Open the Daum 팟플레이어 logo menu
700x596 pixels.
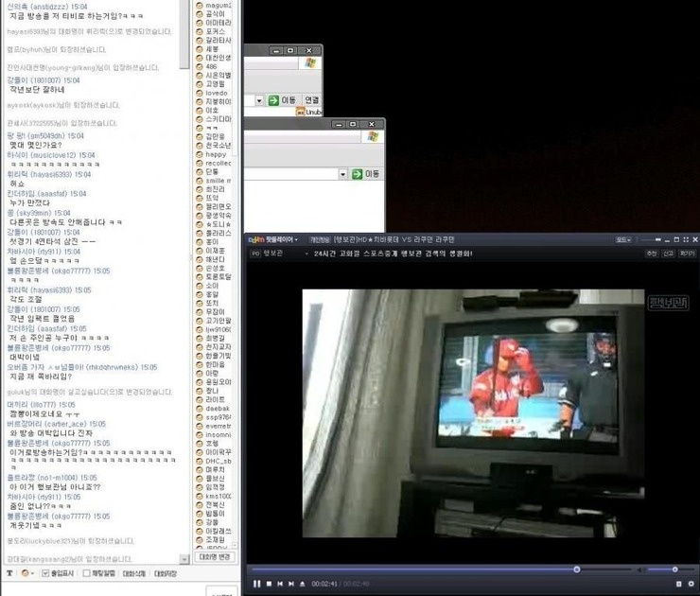click(272, 239)
